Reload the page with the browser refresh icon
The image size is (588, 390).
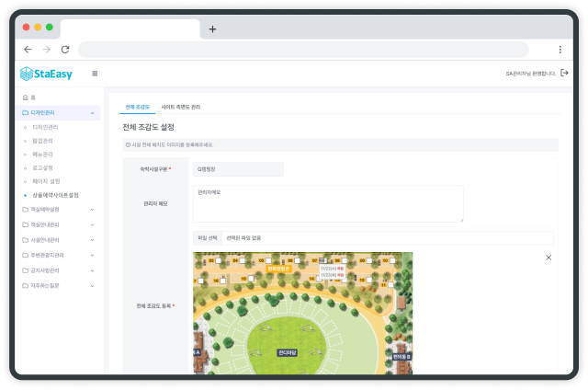click(x=65, y=50)
